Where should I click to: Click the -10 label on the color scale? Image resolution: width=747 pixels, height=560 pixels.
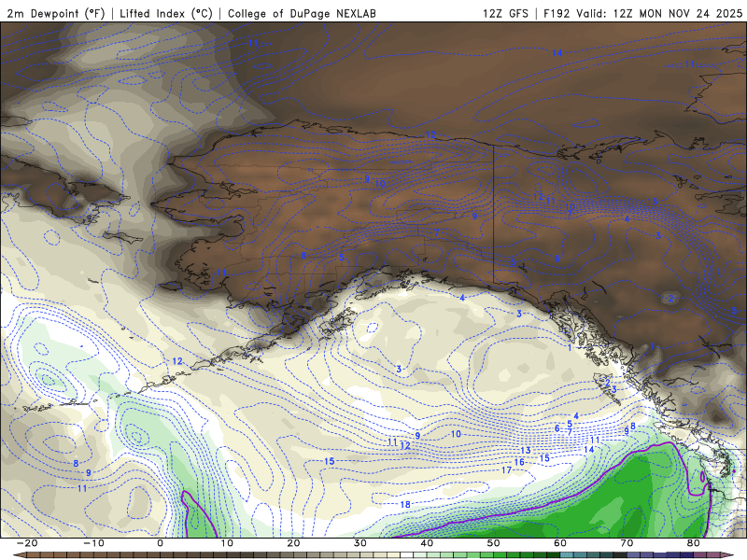coord(93,543)
